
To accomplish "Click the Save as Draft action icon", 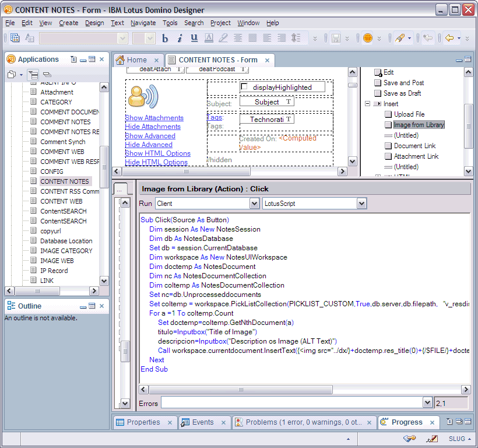I will [x=378, y=93].
